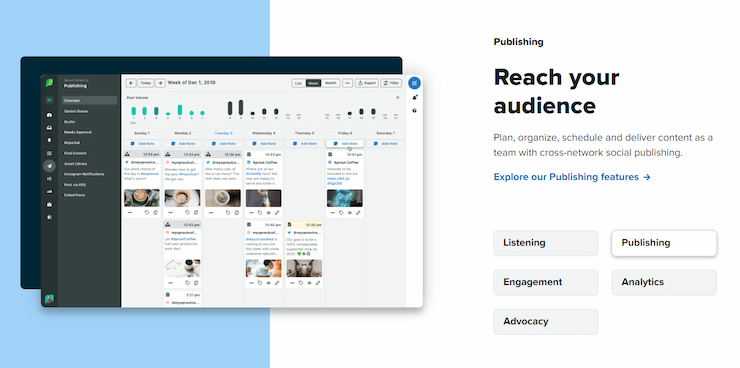This screenshot has height=368, width=740.
Task: Open the notifications bell icon
Action: point(414,98)
